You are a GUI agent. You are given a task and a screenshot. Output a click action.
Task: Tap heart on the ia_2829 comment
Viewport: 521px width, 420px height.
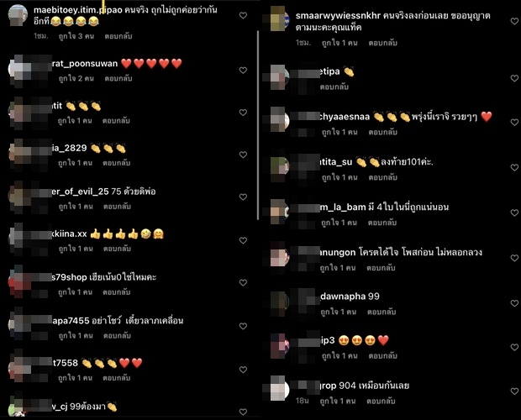243,155
